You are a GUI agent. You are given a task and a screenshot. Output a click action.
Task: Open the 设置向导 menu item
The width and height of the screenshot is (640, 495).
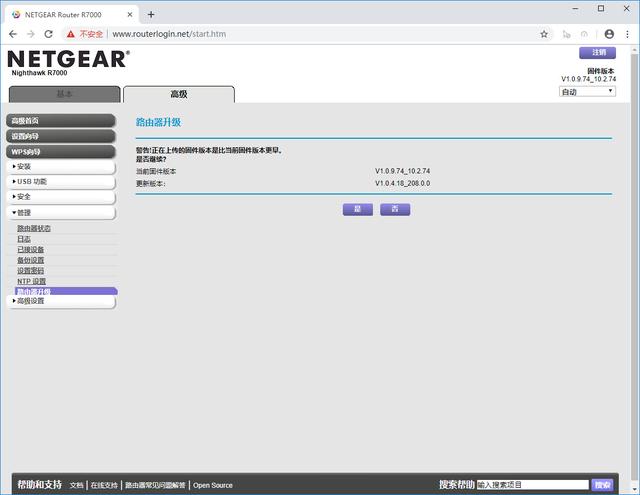[61, 136]
